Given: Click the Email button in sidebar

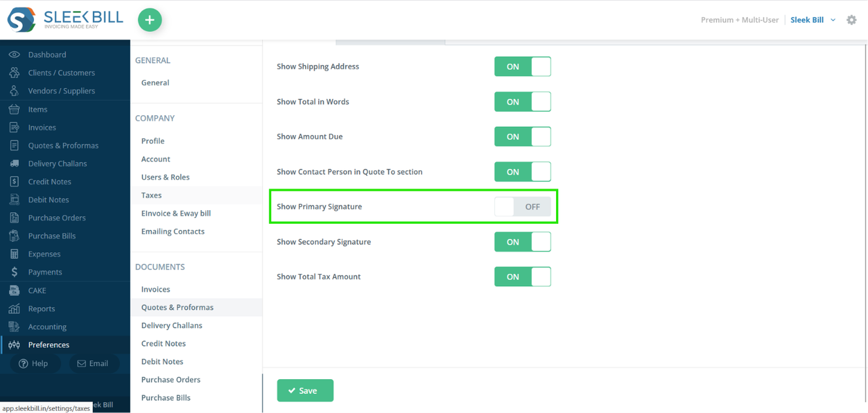Looking at the screenshot, I should 93,363.
